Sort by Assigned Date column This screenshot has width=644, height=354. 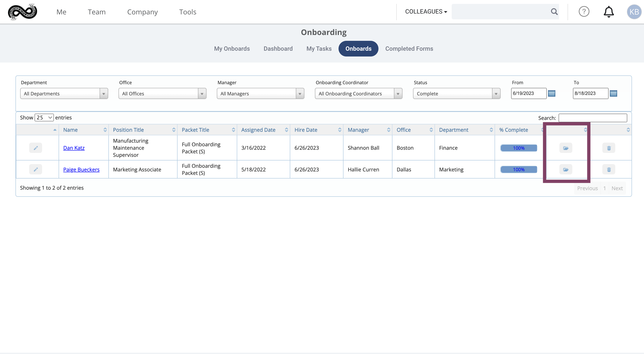tap(263, 130)
